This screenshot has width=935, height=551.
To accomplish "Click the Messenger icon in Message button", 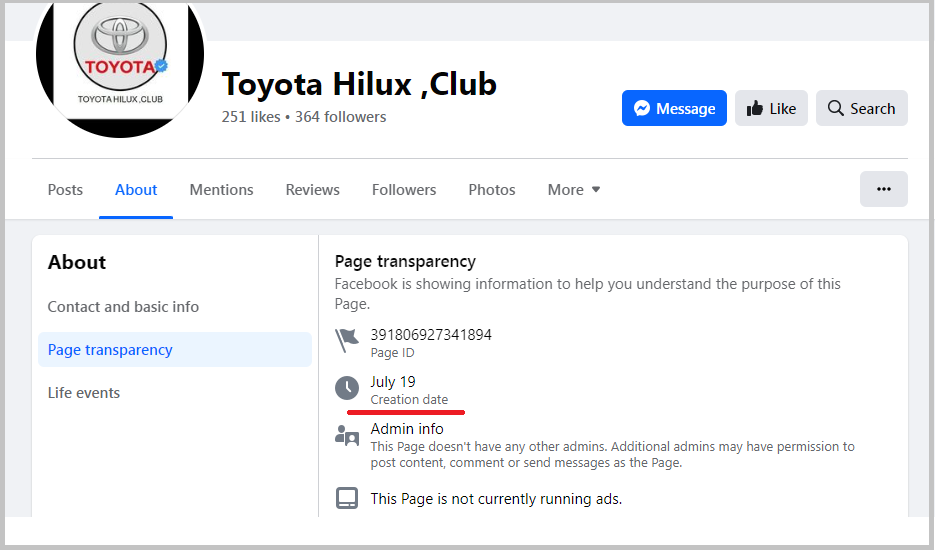I will coord(642,108).
